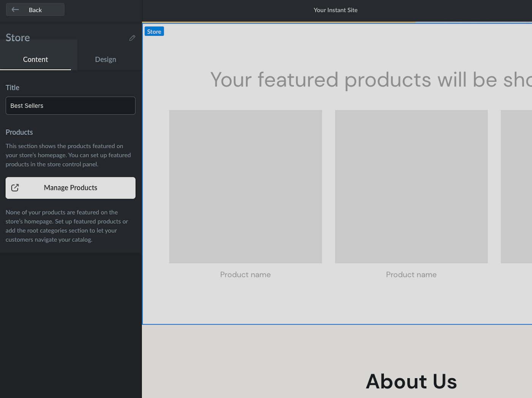Open Manage Products

click(x=70, y=188)
